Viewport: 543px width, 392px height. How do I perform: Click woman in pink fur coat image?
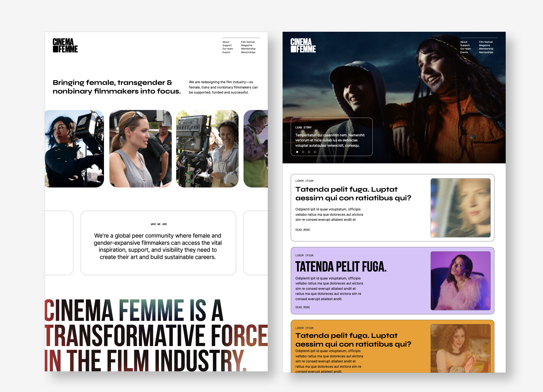coord(460,281)
